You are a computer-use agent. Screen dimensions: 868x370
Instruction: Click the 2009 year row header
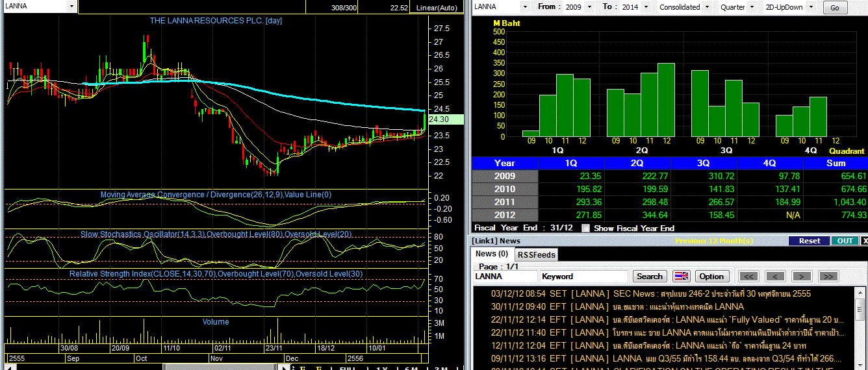pyautogui.click(x=505, y=176)
